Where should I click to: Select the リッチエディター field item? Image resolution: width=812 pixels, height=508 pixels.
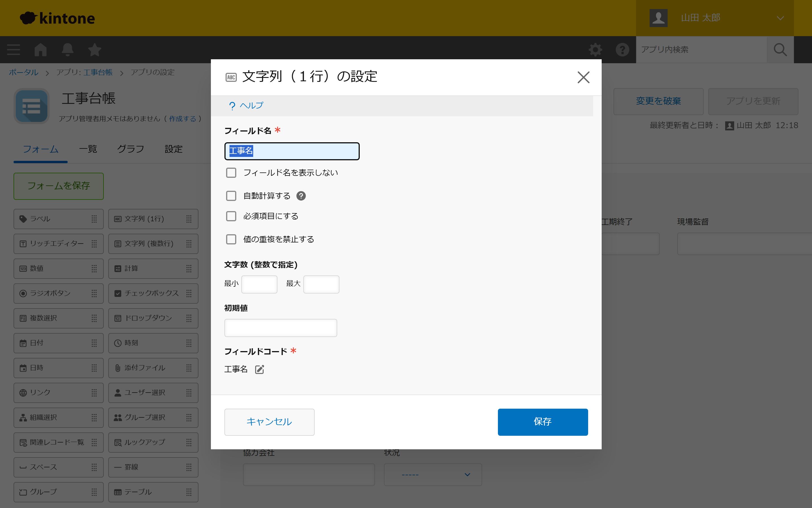point(59,244)
